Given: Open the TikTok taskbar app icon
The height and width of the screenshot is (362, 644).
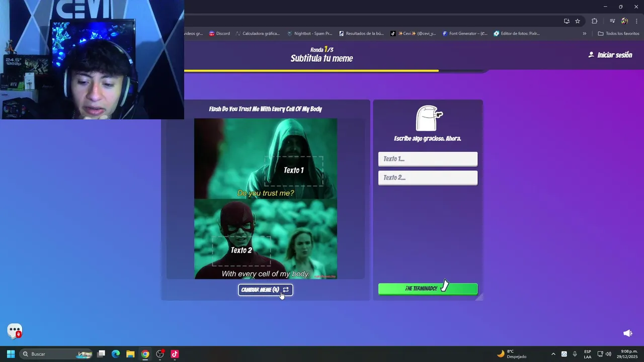Looking at the screenshot, I should point(175,354).
